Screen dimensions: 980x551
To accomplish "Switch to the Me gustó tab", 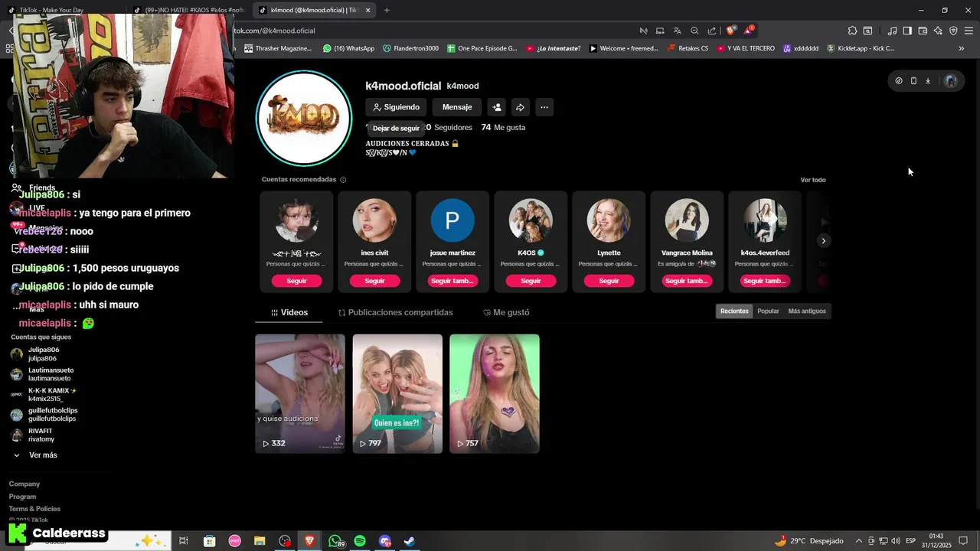I will (506, 312).
